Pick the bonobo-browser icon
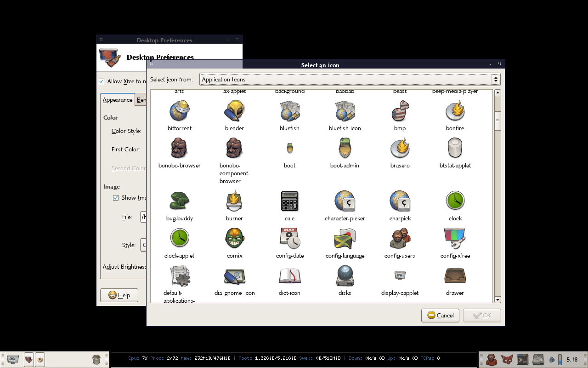Screen dimensions: 588x368 (179, 149)
